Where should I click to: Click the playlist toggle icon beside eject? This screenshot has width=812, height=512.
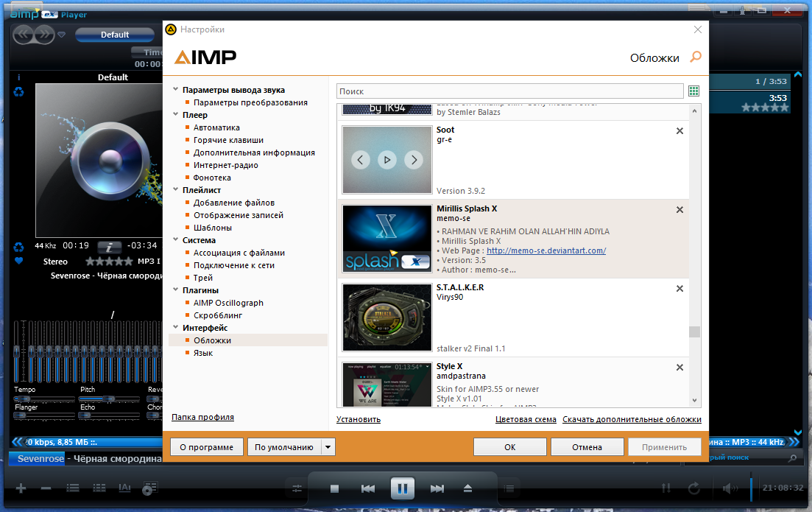509,488
